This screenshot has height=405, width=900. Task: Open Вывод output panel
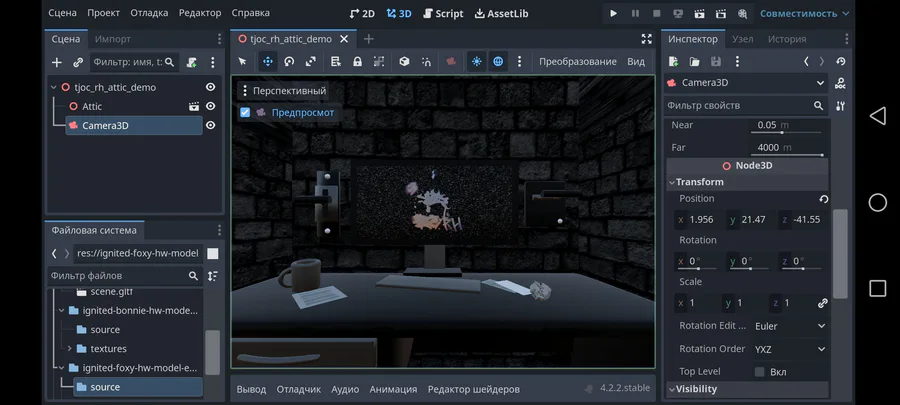point(251,389)
